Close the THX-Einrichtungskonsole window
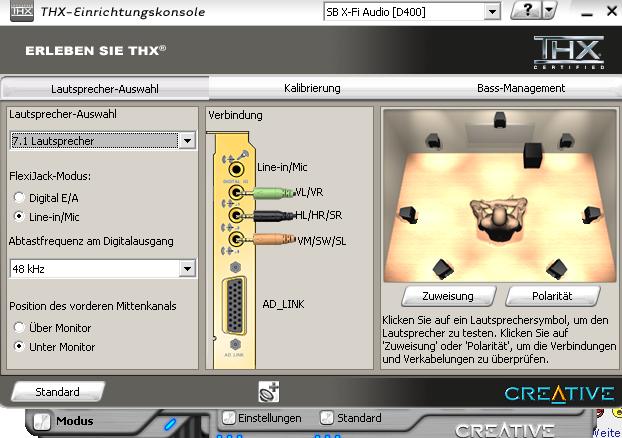This screenshot has height=438, width=622. (612, 11)
